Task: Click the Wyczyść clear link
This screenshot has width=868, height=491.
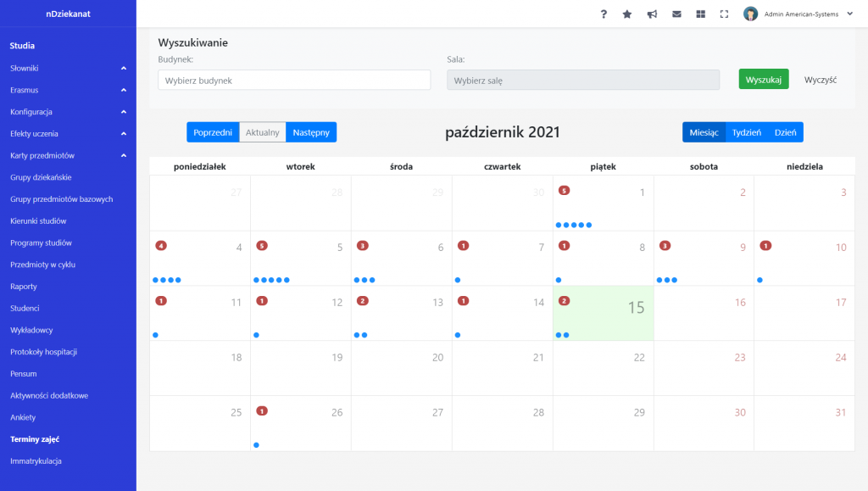Action: (821, 80)
